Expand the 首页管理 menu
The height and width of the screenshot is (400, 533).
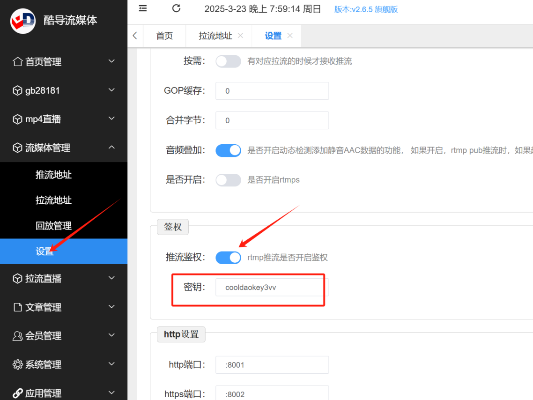[x=111, y=61]
